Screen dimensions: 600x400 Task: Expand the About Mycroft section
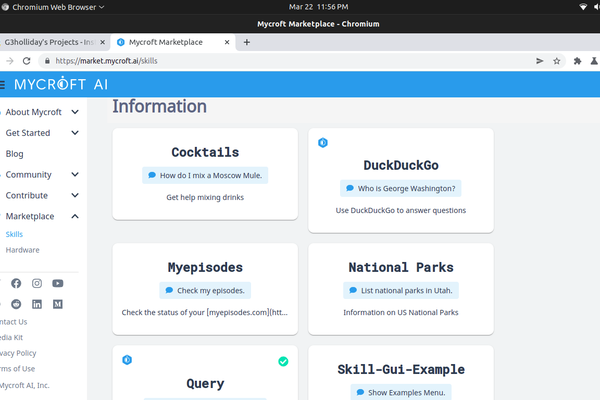pos(75,112)
